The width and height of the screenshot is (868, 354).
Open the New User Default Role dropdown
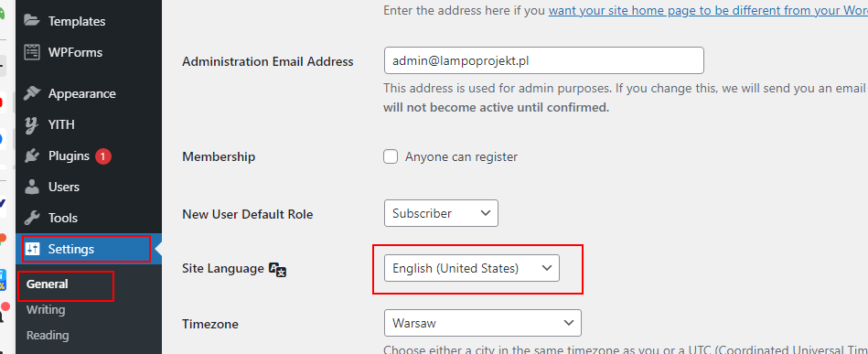pos(441,213)
